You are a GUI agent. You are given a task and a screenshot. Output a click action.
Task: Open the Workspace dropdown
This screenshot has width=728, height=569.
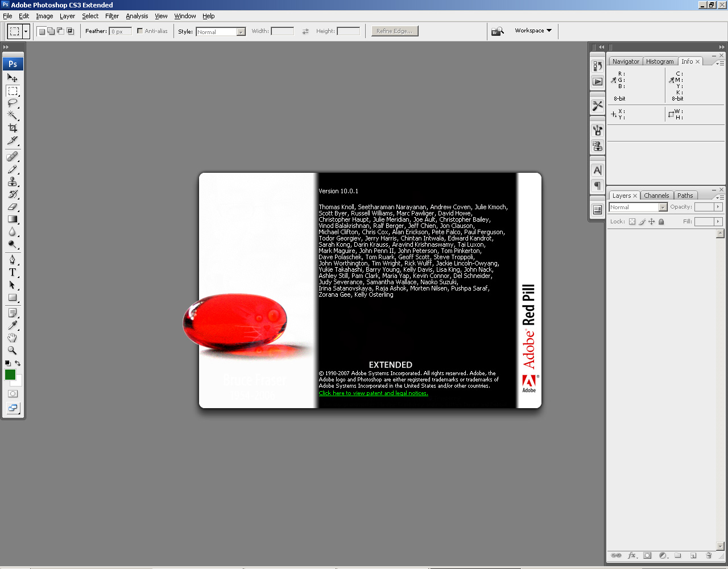click(533, 31)
